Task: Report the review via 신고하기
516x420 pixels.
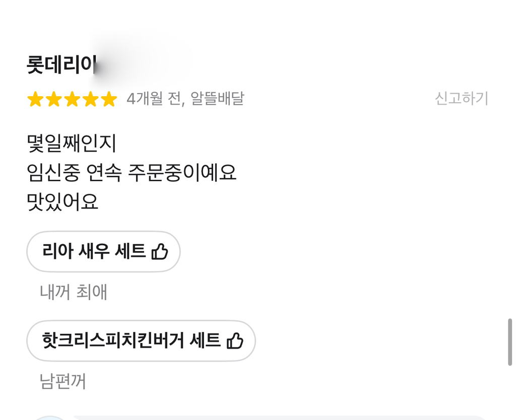Action: coord(462,99)
